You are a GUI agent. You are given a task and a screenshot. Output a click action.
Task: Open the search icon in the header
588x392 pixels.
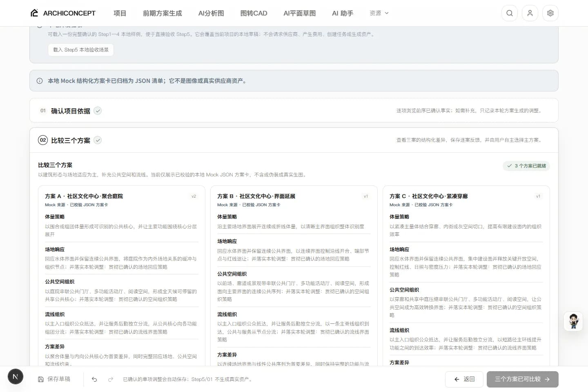(510, 13)
